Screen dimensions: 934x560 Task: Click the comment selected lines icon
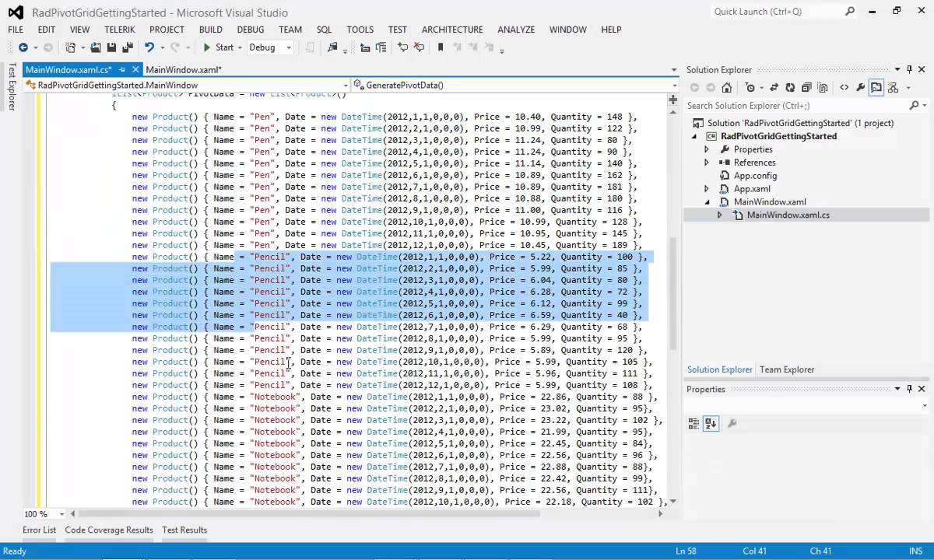402,47
